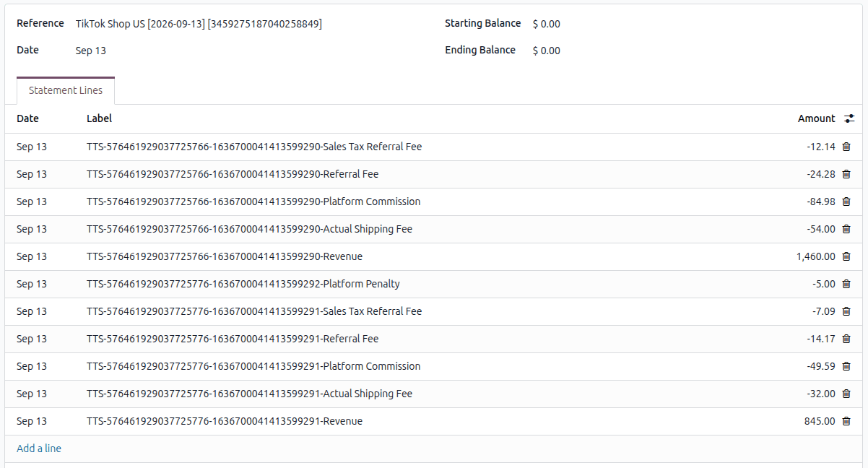This screenshot has width=868, height=468.
Task: Click amount -5.00 cell
Action: coord(824,284)
